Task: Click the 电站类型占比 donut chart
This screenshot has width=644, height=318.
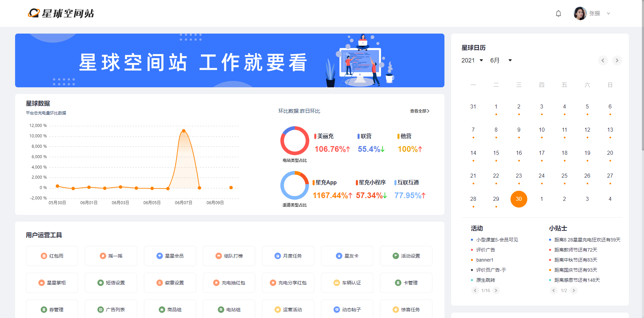Action: coord(295,141)
